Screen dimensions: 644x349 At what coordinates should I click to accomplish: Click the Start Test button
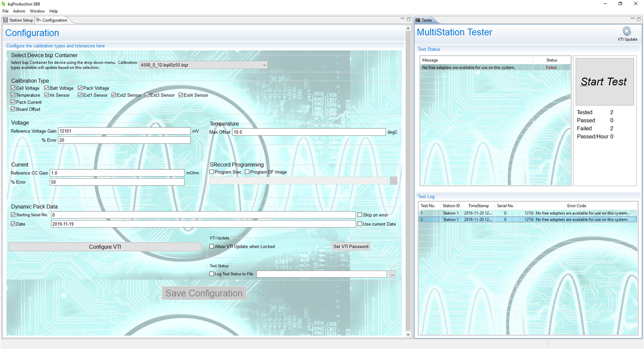click(x=604, y=82)
